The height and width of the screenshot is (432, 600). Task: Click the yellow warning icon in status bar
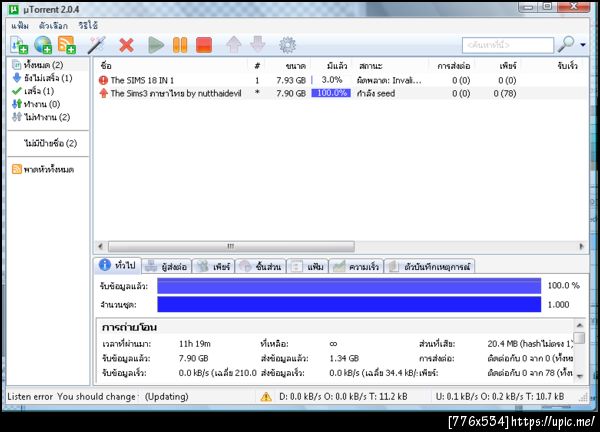266,397
